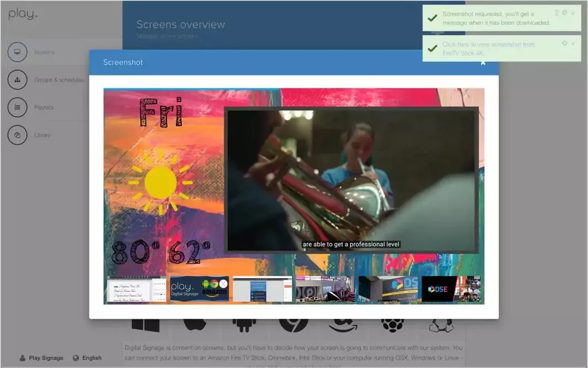Dismiss the 'Screenshot requested' notification
588x368 pixels.
click(573, 13)
